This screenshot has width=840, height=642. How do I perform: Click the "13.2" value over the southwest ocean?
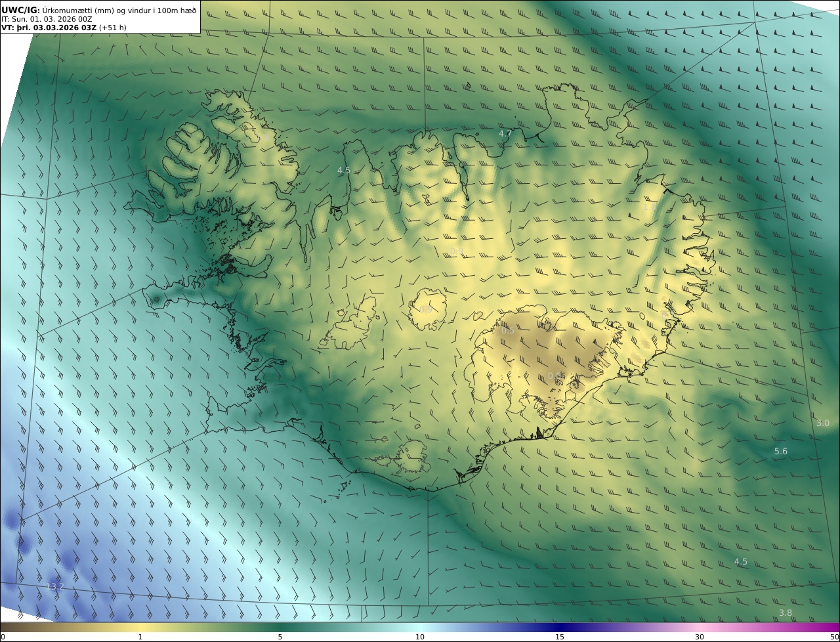click(56, 586)
